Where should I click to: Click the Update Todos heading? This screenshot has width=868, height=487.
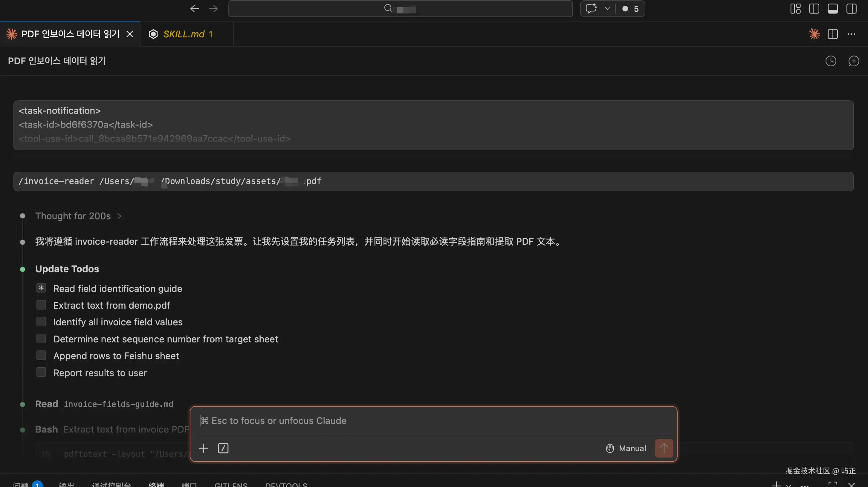pyautogui.click(x=67, y=269)
